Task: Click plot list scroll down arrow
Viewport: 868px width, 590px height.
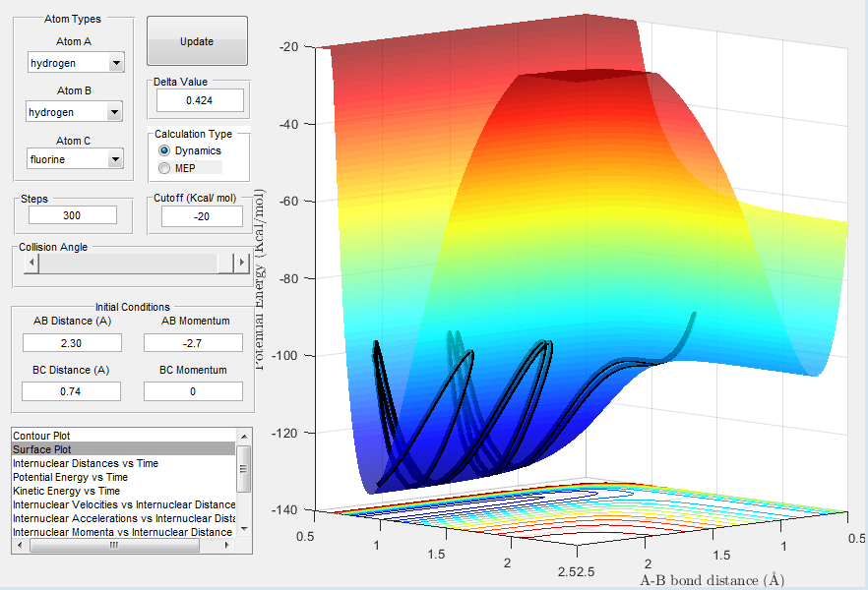Action: (x=244, y=529)
